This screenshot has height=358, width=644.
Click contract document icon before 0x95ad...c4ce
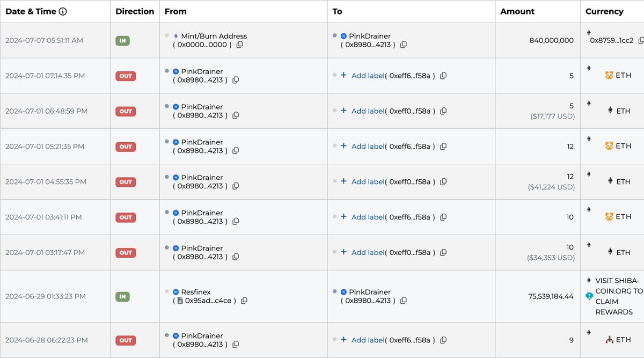coord(180,301)
